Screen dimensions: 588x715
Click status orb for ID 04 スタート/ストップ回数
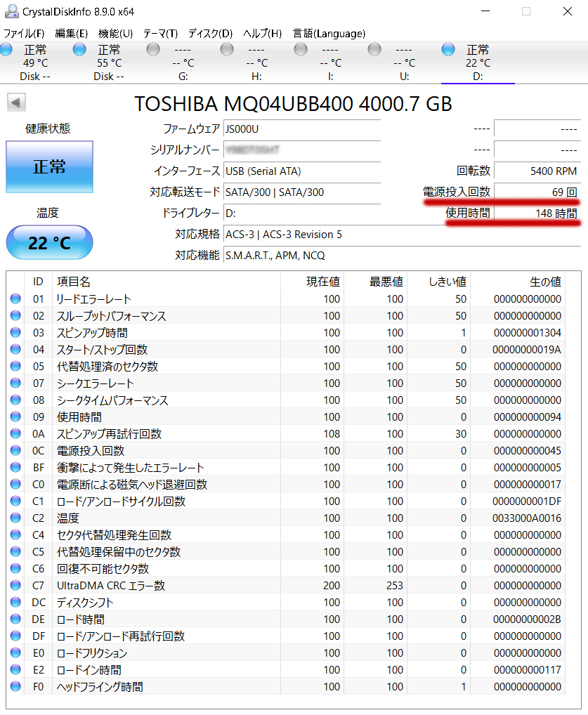[15, 349]
